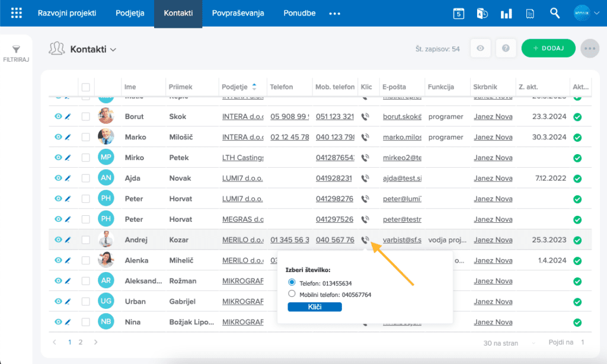
Task: Open the Ponudbe tab
Action: pos(299,13)
